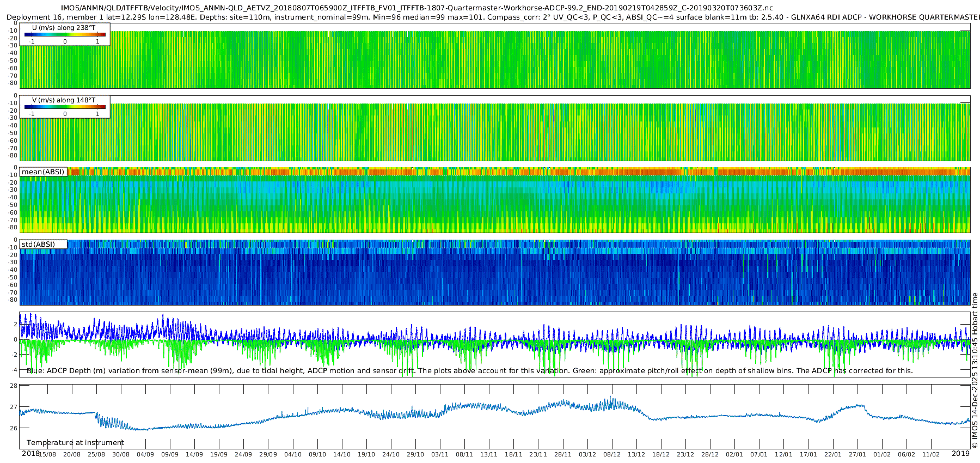Select the std(ABSI) panel label

coord(38,245)
